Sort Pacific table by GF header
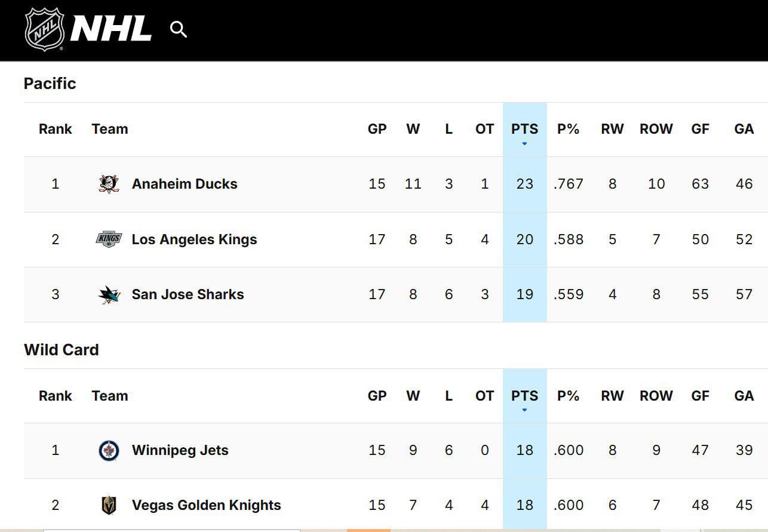This screenshot has width=768, height=532. coord(700,129)
